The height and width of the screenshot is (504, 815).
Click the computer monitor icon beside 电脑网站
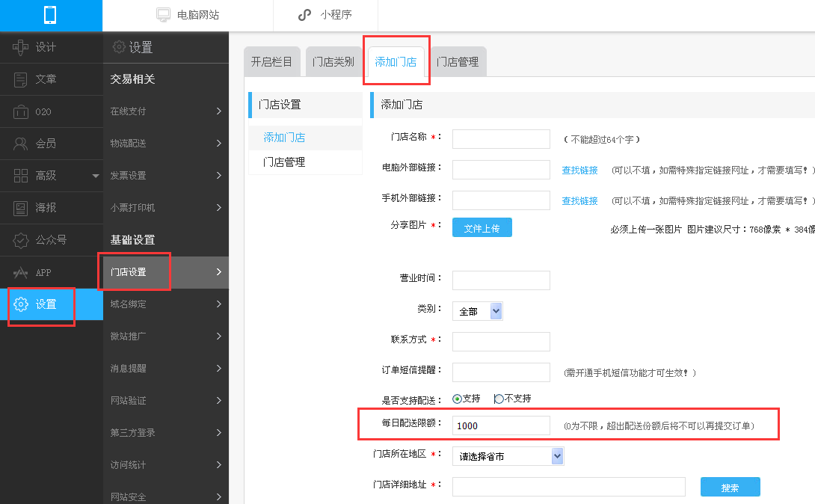[163, 15]
